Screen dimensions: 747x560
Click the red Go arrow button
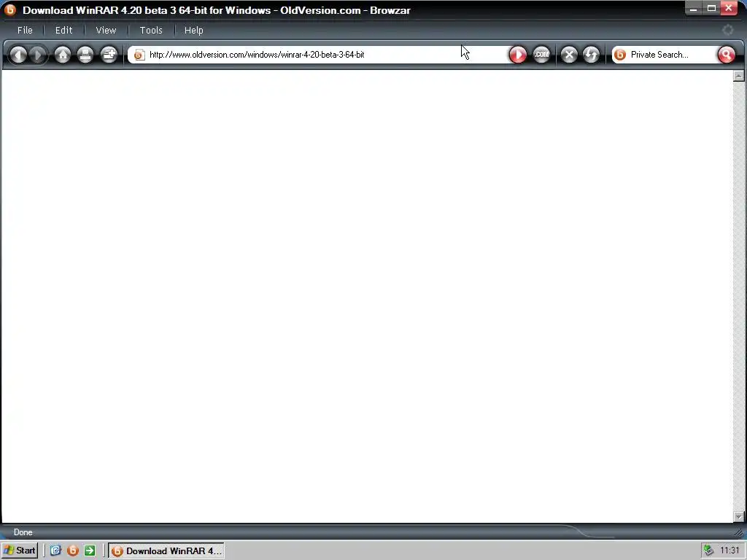[518, 55]
